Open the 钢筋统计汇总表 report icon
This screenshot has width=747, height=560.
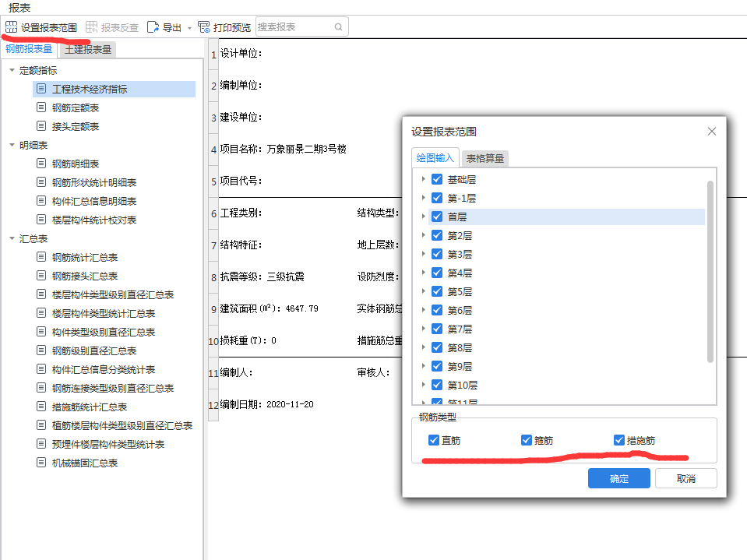point(41,257)
